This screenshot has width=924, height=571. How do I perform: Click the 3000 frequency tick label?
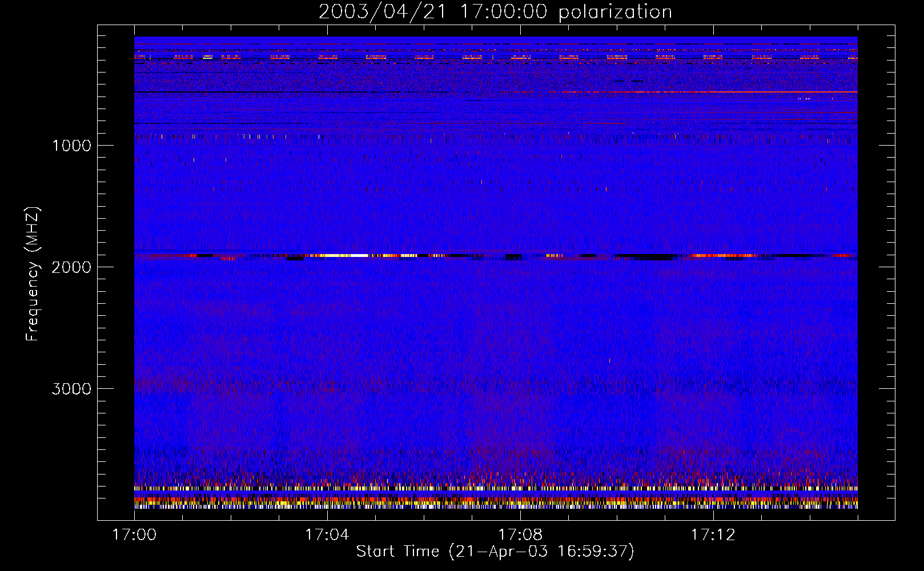71,389
